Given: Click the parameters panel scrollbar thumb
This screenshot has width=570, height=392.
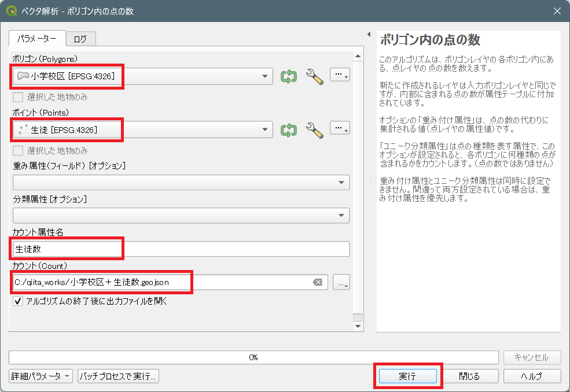Looking at the screenshot, I should coord(358,317).
